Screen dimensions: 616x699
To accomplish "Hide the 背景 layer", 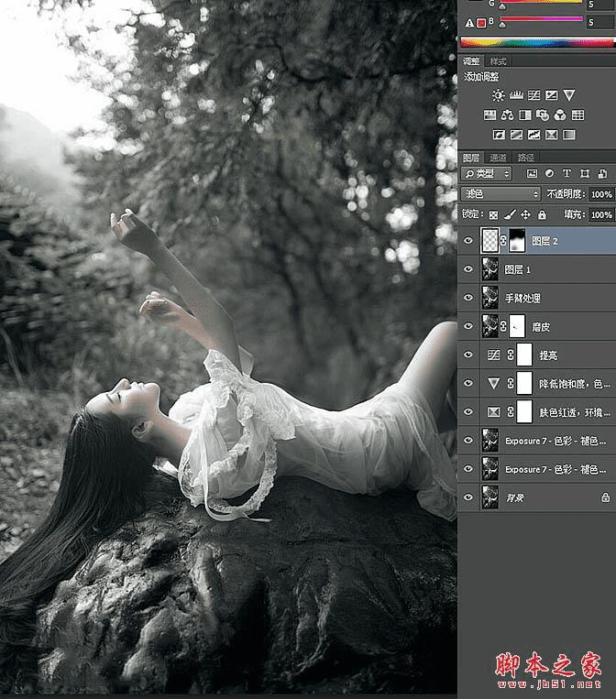I will [x=468, y=497].
